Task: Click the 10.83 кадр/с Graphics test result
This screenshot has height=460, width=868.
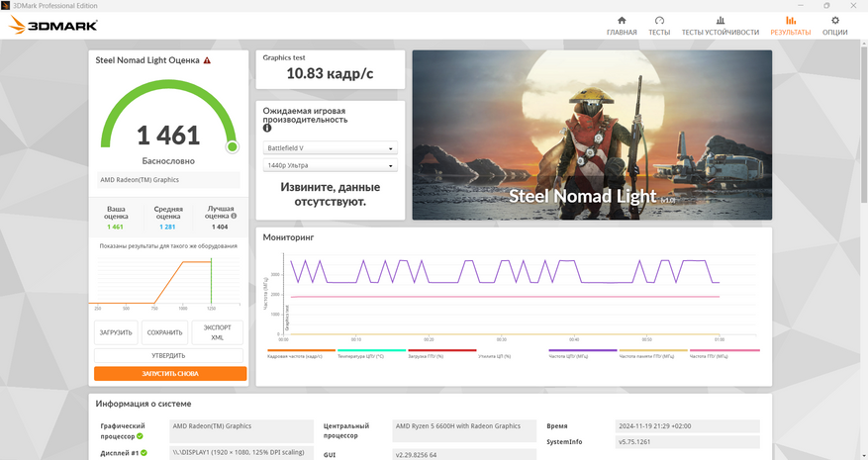Action: click(330, 73)
